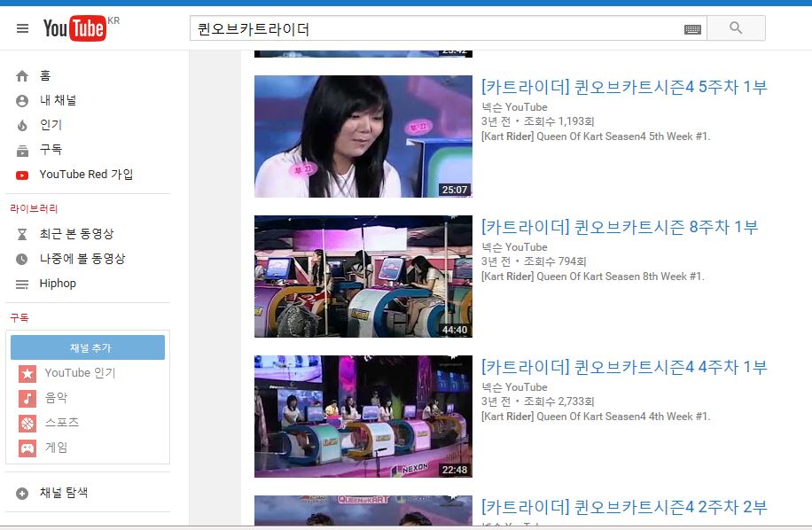Open 최근 본 동영상 (History)
Image resolution: width=812 pixels, height=530 pixels.
76,234
